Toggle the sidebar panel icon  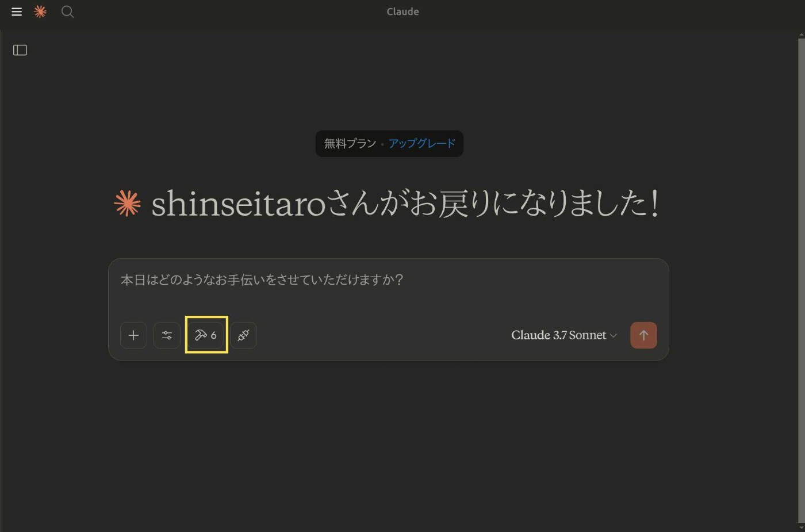tap(20, 50)
